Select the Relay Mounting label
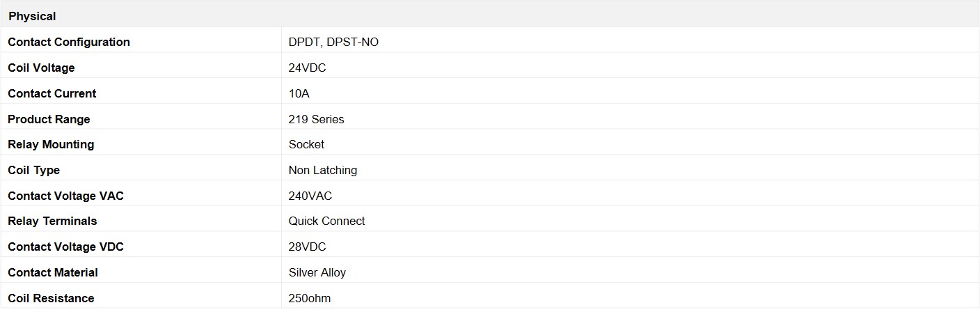This screenshot has height=312, width=980. tap(51, 144)
